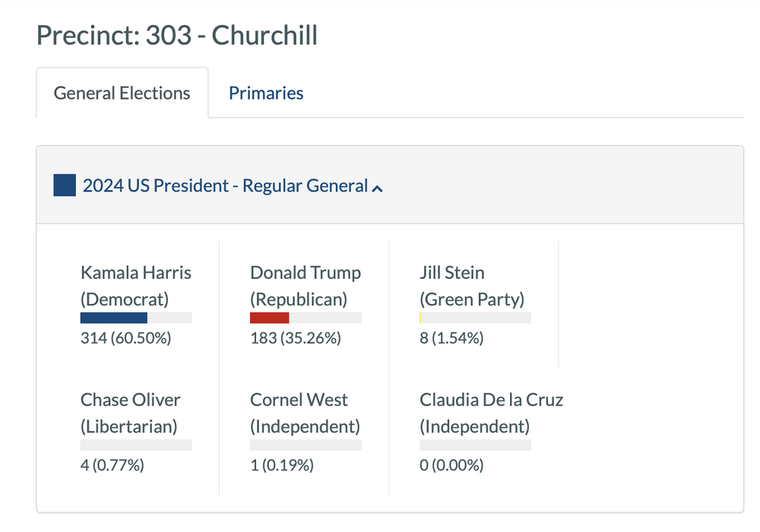Click the 183 (35.26%) vote count
This screenshot has height=532, width=760.
pos(296,338)
